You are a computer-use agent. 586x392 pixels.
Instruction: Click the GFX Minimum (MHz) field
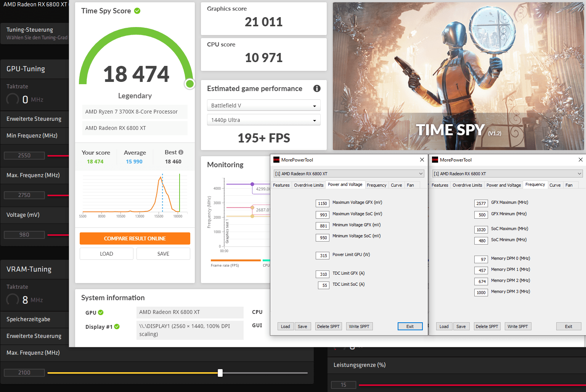tap(481, 215)
